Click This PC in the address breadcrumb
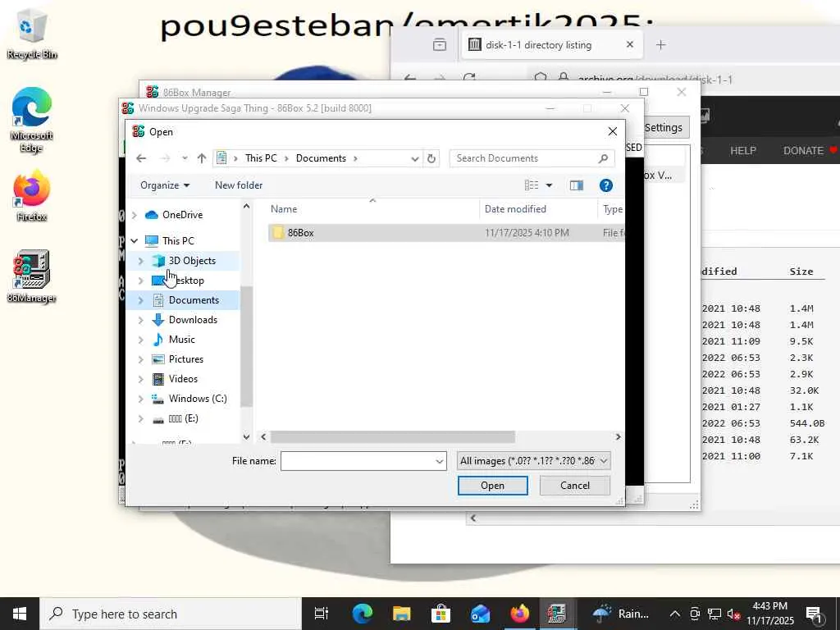 [x=261, y=158]
